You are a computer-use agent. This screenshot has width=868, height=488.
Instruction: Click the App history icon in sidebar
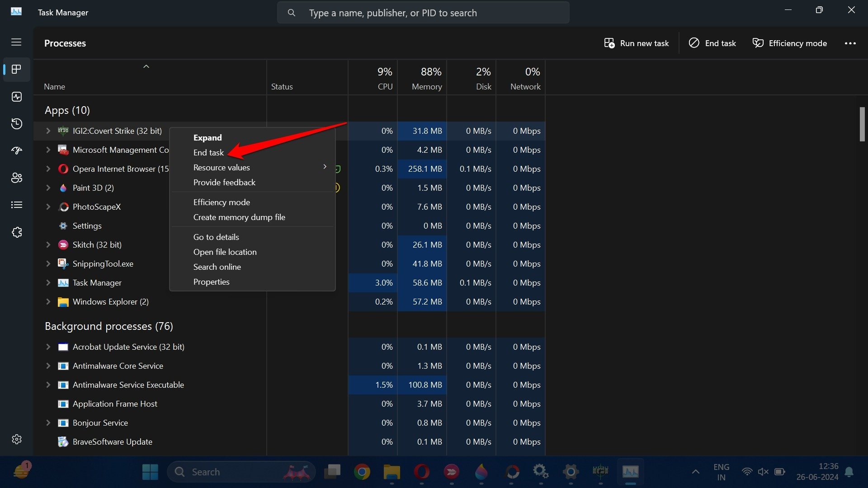click(x=16, y=123)
